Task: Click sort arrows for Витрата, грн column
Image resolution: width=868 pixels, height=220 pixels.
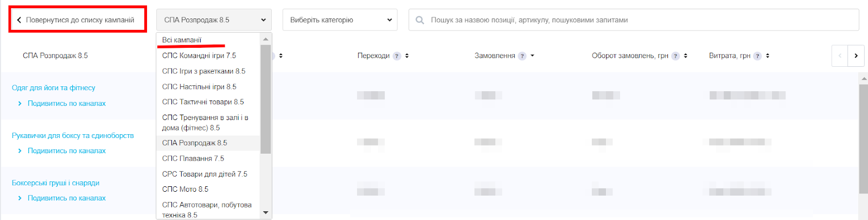Action: point(768,56)
